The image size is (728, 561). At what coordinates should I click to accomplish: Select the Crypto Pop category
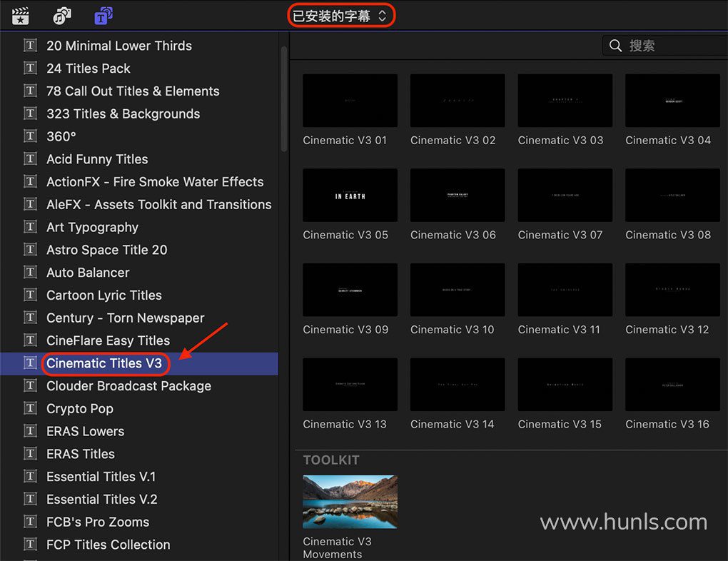coord(80,409)
